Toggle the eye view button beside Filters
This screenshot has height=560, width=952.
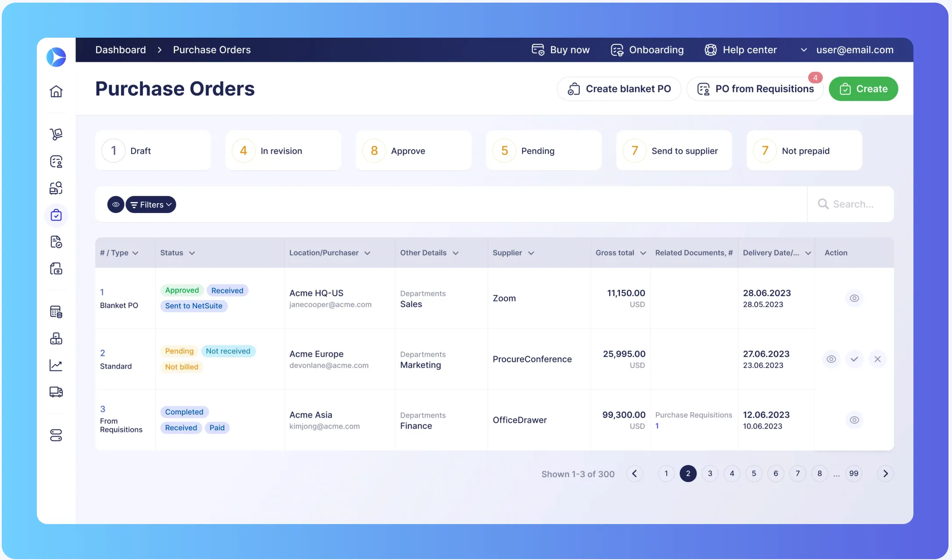(x=116, y=205)
